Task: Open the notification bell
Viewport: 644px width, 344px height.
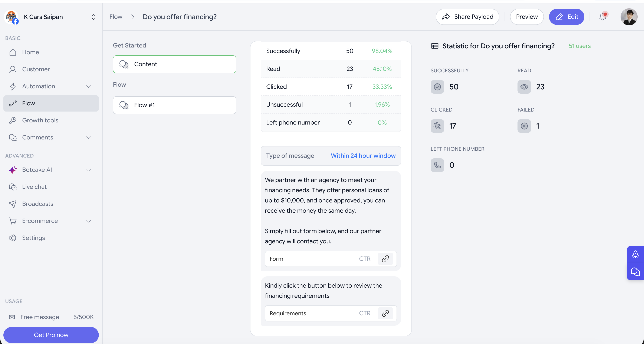Action: point(603,16)
